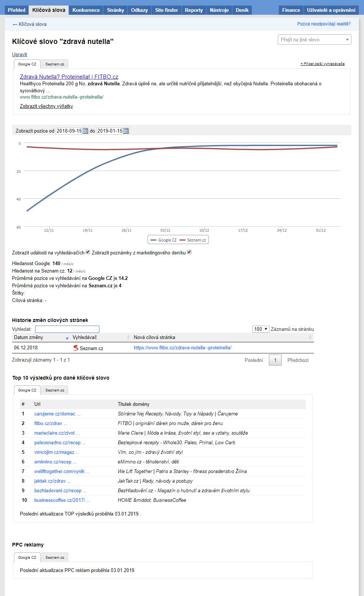Open the Odkazy tab

click(139, 10)
